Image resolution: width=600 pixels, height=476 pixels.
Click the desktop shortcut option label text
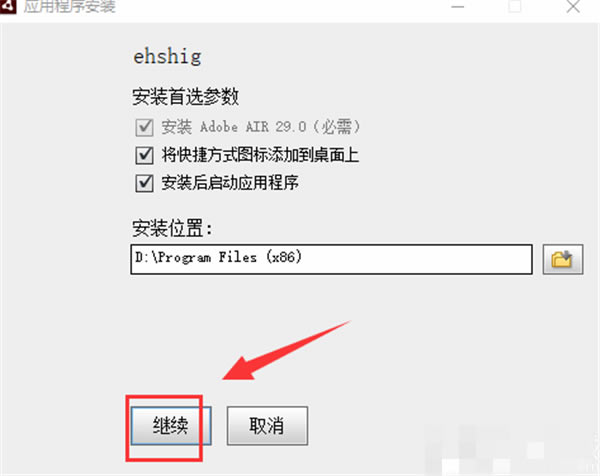click(260, 155)
